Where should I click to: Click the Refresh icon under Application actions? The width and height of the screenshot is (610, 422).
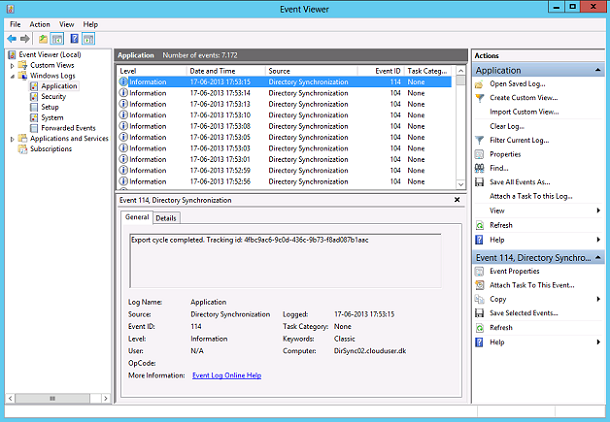tap(479, 226)
